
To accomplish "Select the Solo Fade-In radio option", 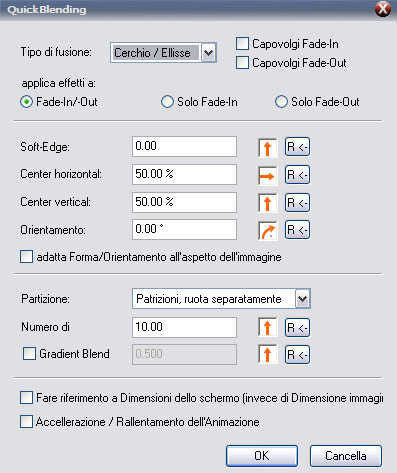I will tap(167, 102).
